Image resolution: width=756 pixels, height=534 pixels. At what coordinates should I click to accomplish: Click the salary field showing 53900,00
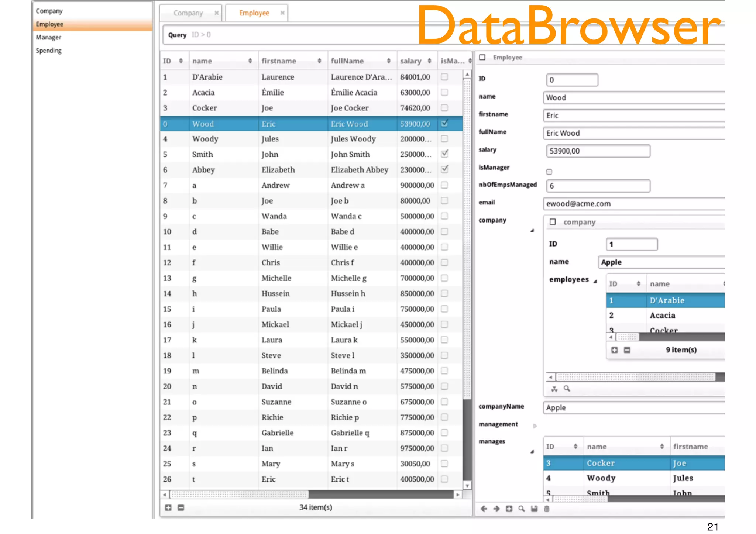pyautogui.click(x=598, y=151)
